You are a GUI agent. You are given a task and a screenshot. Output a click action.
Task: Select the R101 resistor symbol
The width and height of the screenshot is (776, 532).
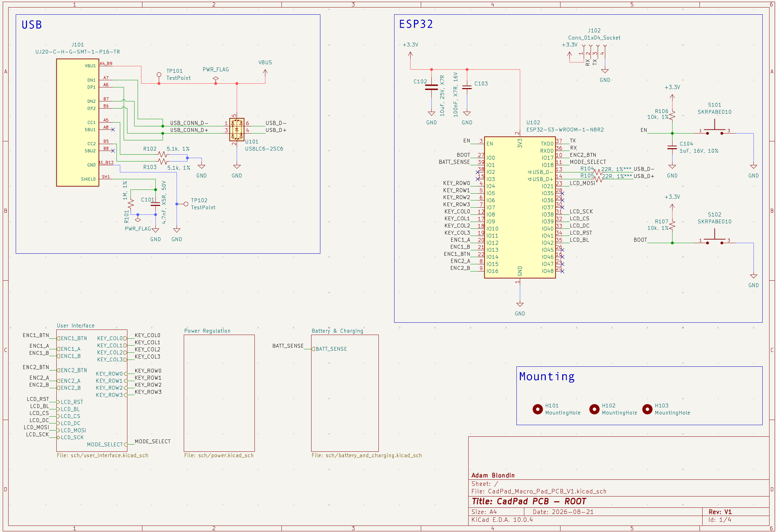131,204
